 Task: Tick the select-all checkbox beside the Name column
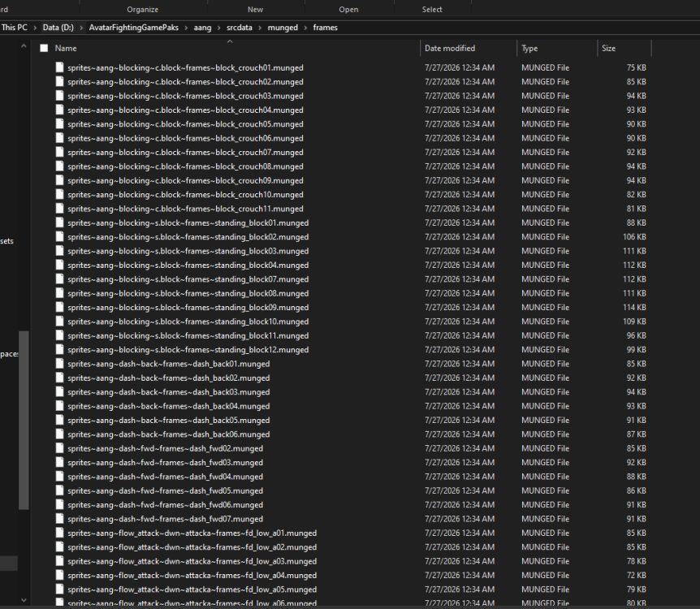pyautogui.click(x=44, y=48)
